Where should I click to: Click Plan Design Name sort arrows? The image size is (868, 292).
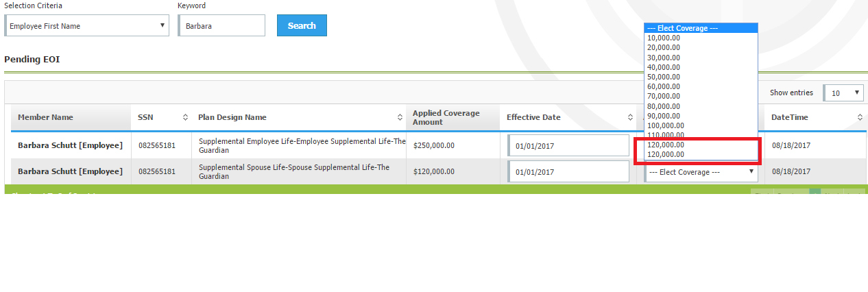tap(400, 117)
